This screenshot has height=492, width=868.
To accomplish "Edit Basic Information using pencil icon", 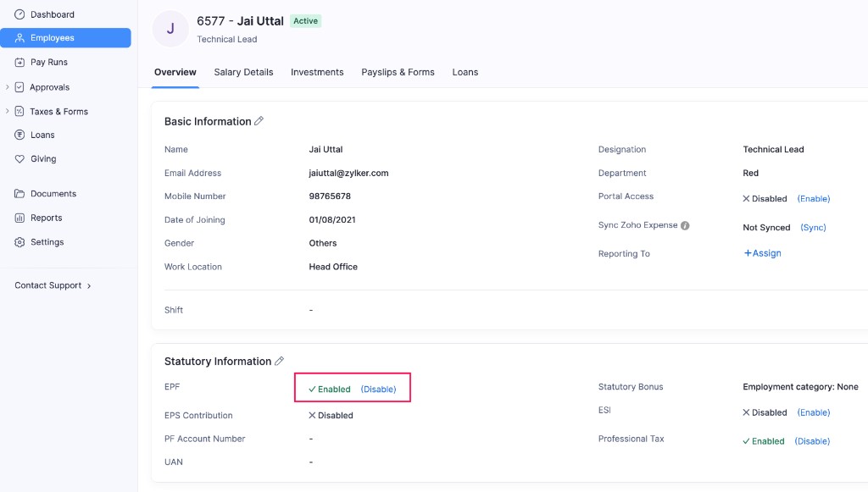I will [x=259, y=121].
